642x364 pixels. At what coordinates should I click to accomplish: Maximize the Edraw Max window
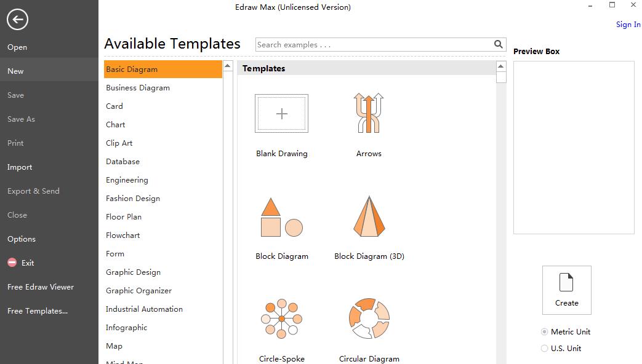click(x=612, y=5)
